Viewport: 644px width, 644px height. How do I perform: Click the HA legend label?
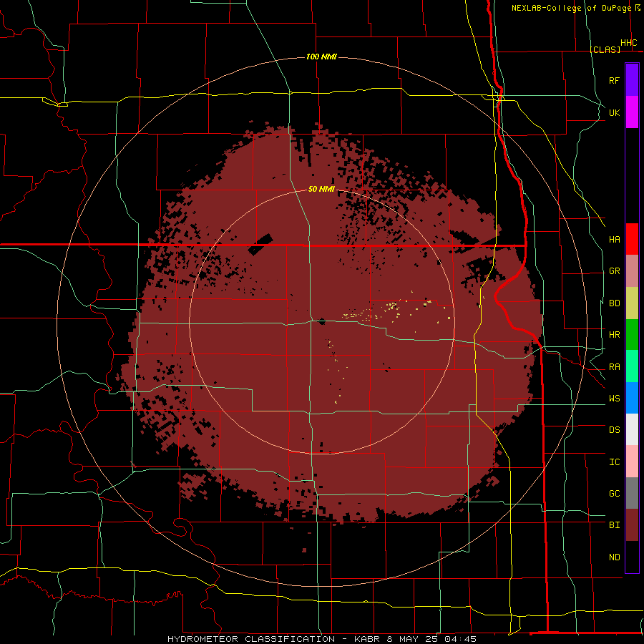point(614,239)
